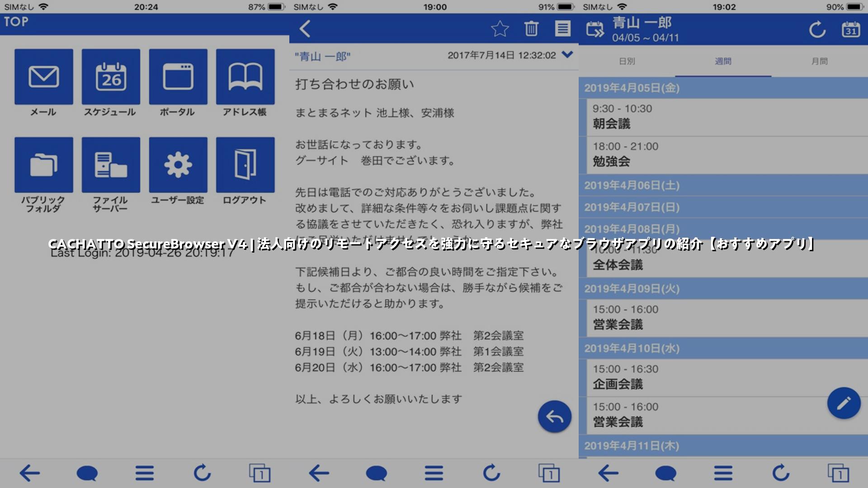Tap the ログアウト door icon
Screen dimensions: 868x488
click(x=245, y=165)
